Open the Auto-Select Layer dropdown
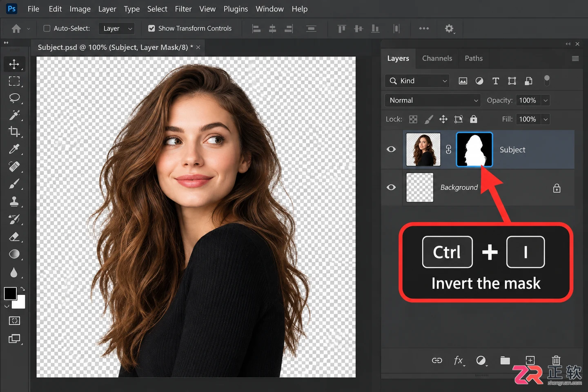The image size is (588, 392). (116, 28)
